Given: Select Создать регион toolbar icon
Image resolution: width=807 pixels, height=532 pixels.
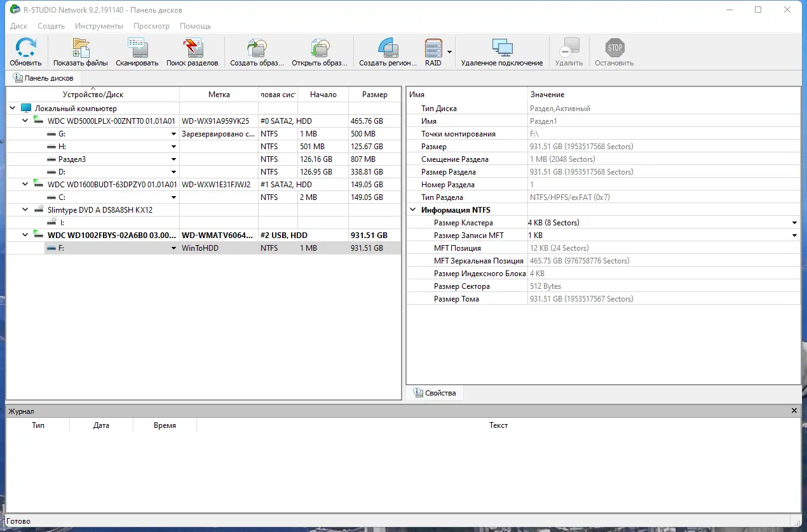Looking at the screenshot, I should [x=388, y=48].
